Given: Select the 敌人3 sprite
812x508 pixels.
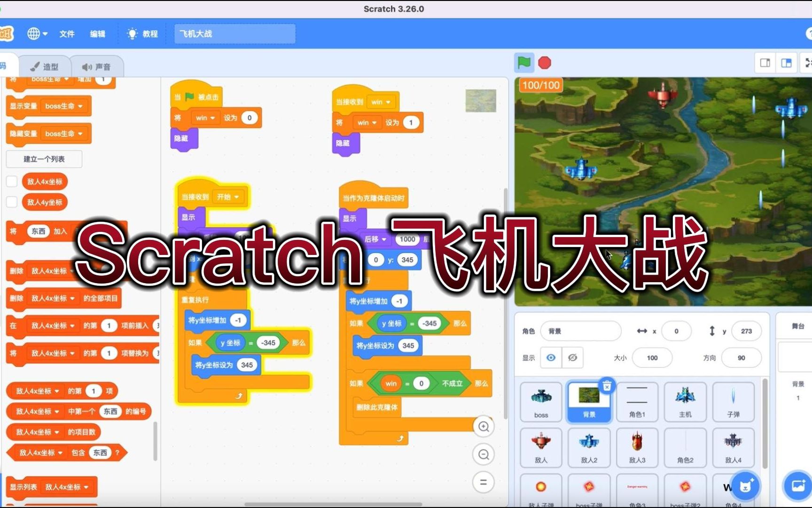Looking at the screenshot, I should (637, 448).
